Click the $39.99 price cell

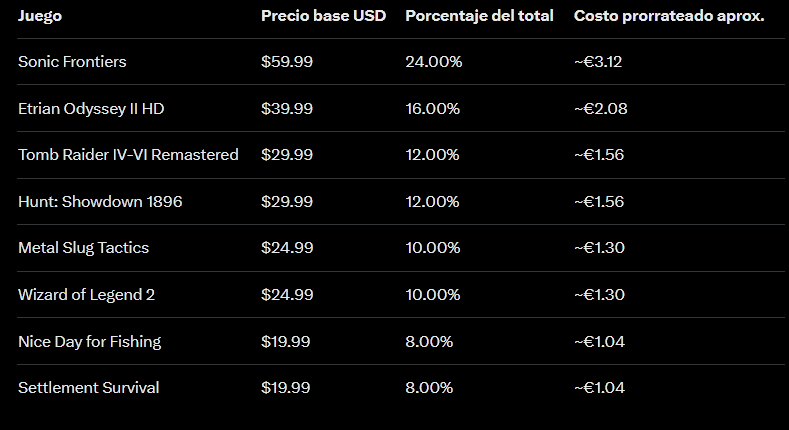coord(287,108)
